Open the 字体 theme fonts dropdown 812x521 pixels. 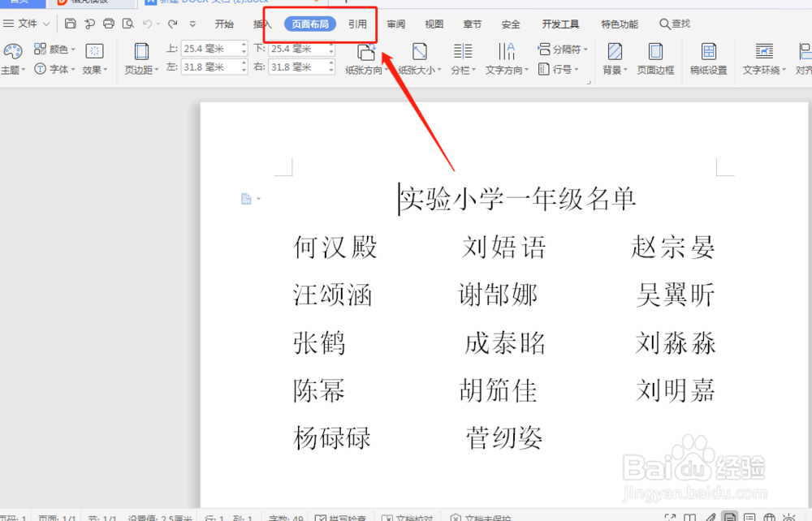[x=54, y=69]
